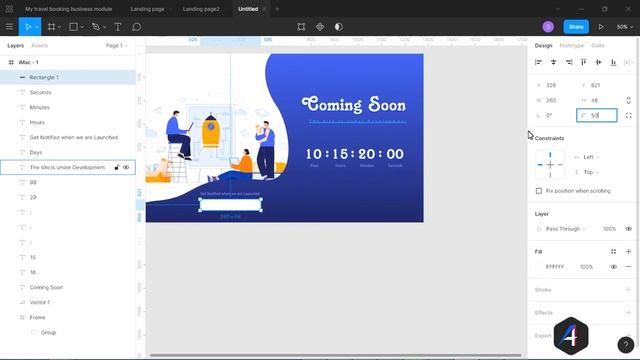The height and width of the screenshot is (360, 640).
Task: Open a new tab with the plus button
Action: 277,9
